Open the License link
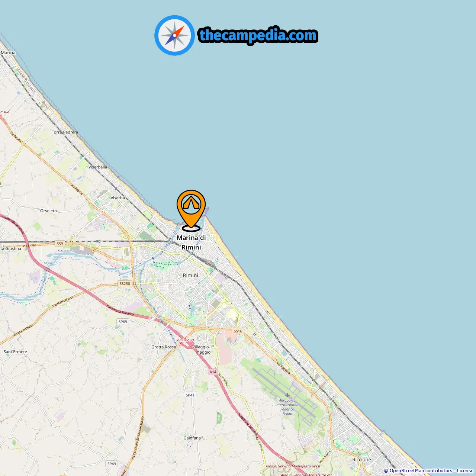This screenshot has width=476, height=476. point(465,471)
